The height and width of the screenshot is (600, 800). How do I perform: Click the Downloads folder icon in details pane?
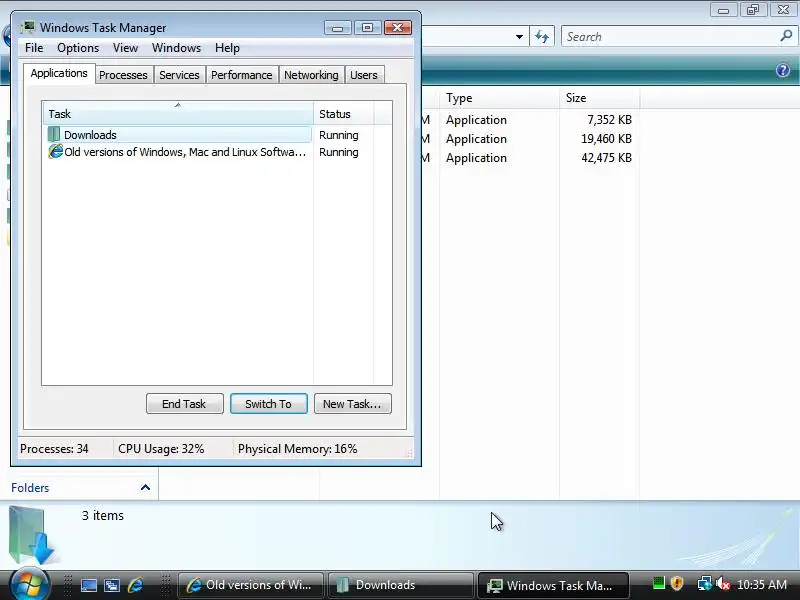point(32,535)
